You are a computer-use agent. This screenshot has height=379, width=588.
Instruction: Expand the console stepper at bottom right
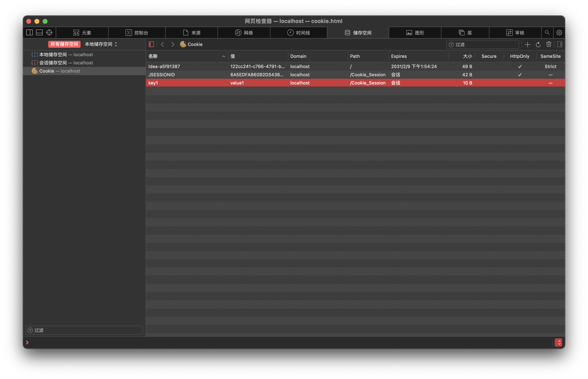tap(558, 342)
